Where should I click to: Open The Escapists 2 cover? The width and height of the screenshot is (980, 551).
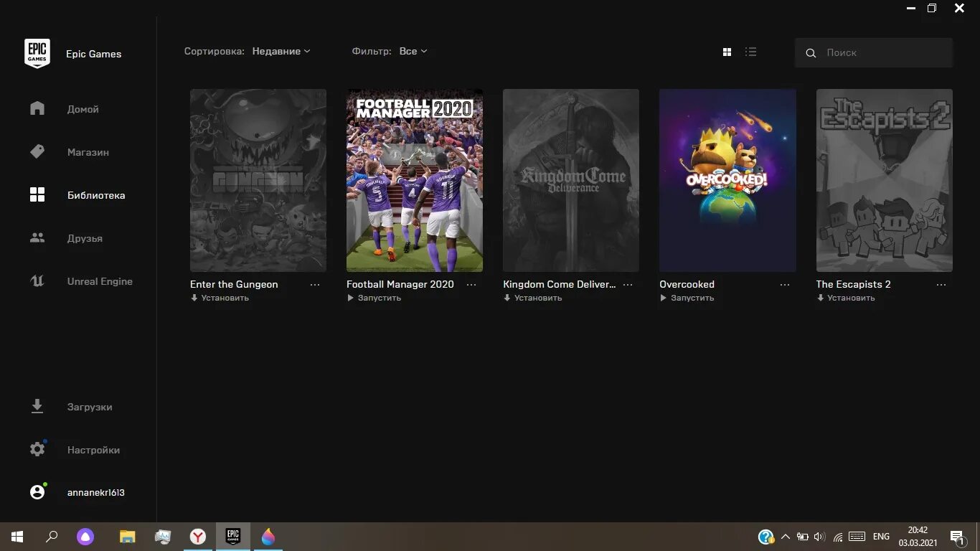(885, 180)
